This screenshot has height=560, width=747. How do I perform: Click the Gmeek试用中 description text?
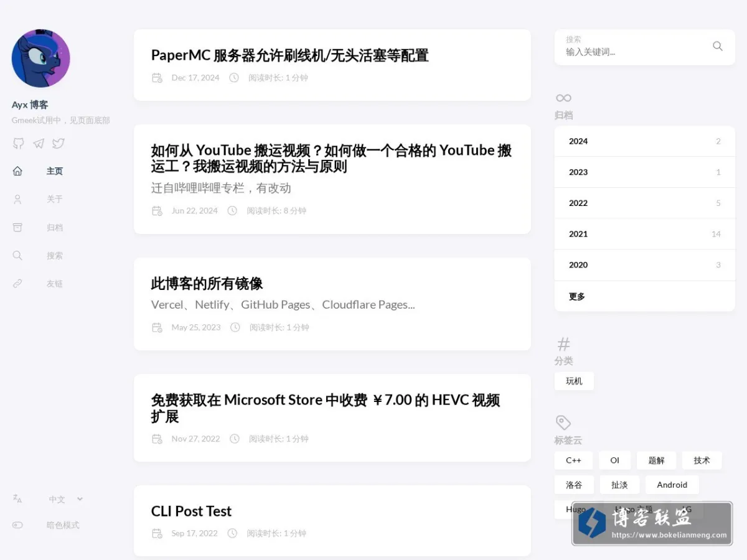click(61, 121)
